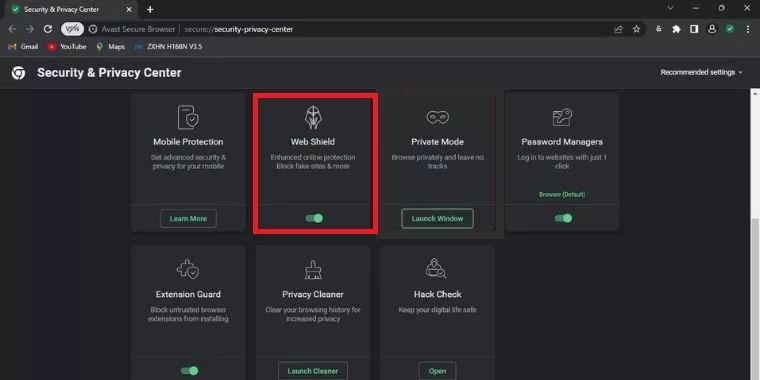760x380 pixels.
Task: Open the tab search chevron in title bar
Action: tap(670, 8)
